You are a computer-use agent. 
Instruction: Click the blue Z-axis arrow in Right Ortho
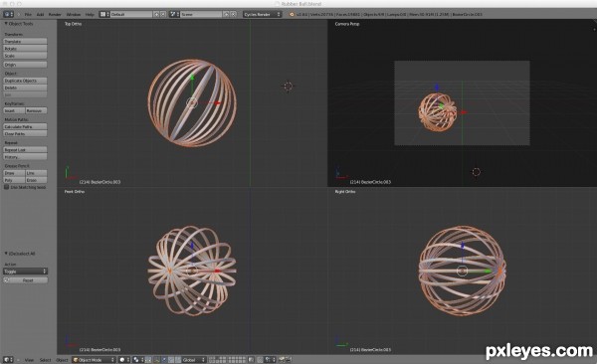(x=463, y=246)
